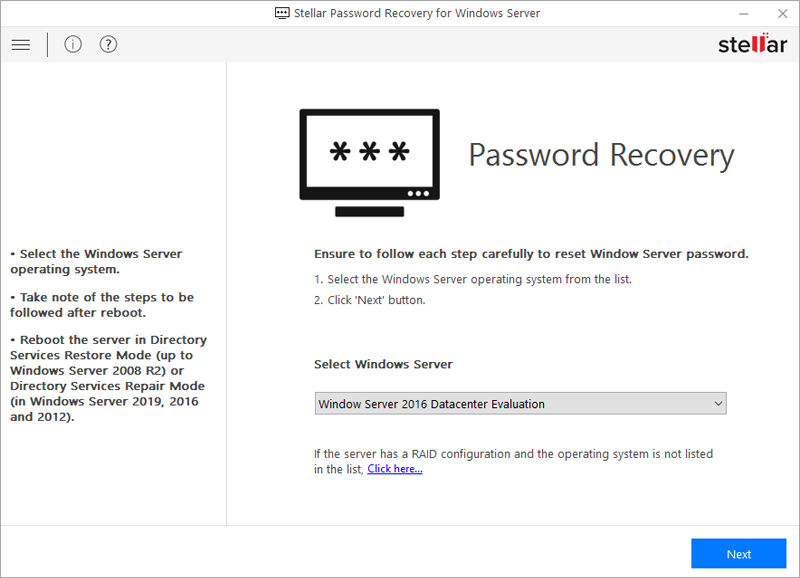Click the password monitor illustration
This screenshot has width=800, height=578.
point(369,162)
